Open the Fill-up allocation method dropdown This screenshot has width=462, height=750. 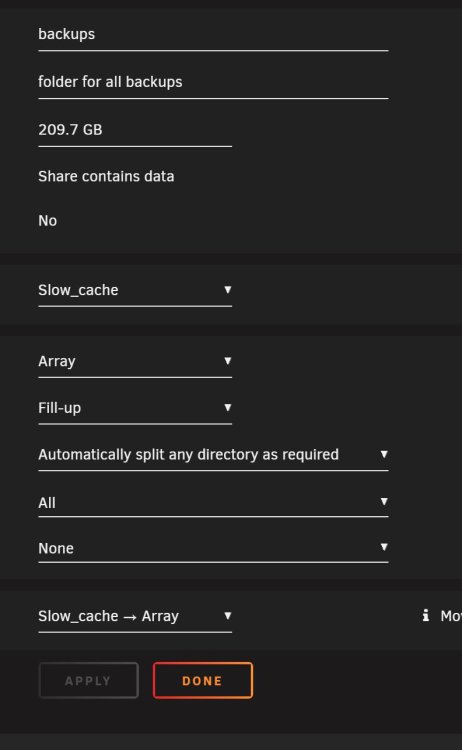[135, 408]
